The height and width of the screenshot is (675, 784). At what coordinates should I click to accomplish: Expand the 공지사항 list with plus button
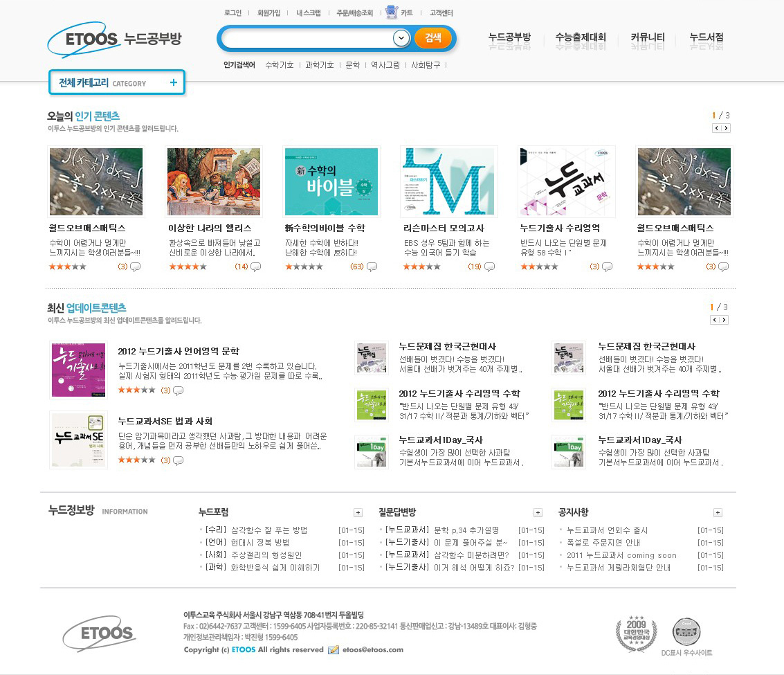[x=718, y=512]
